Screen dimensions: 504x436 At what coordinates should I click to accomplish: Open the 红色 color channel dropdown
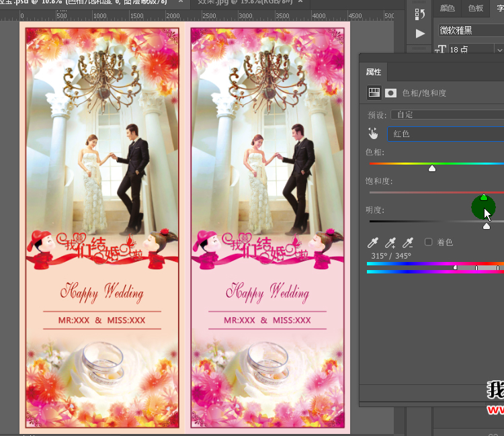pyautogui.click(x=446, y=134)
